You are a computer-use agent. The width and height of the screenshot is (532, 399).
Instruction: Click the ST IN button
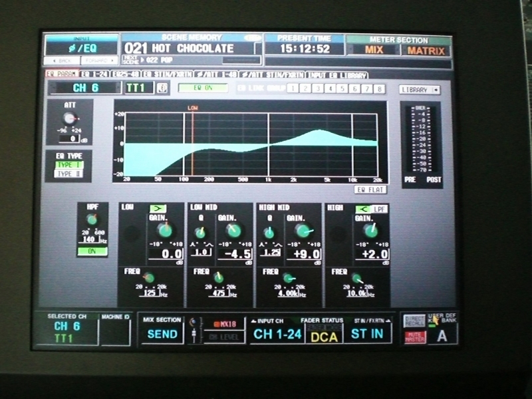367,334
